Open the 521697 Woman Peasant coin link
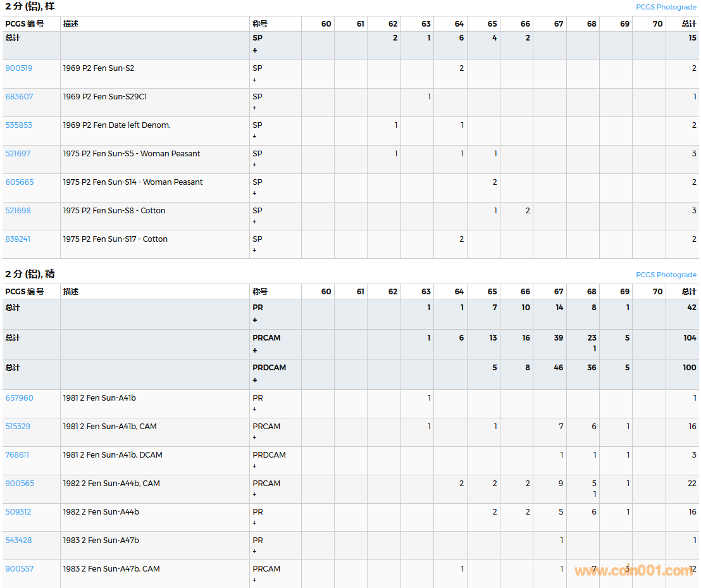Viewport: 701px width, 588px height. pos(18,154)
